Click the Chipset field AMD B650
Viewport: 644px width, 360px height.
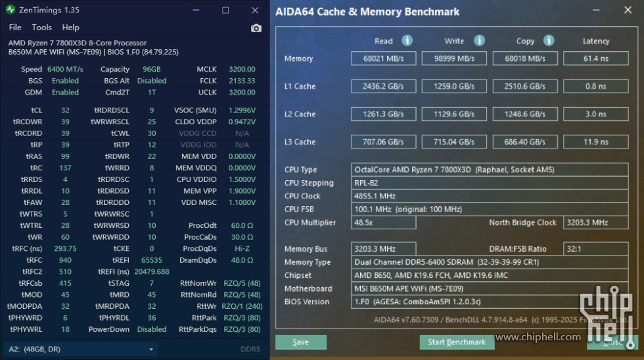490,275
